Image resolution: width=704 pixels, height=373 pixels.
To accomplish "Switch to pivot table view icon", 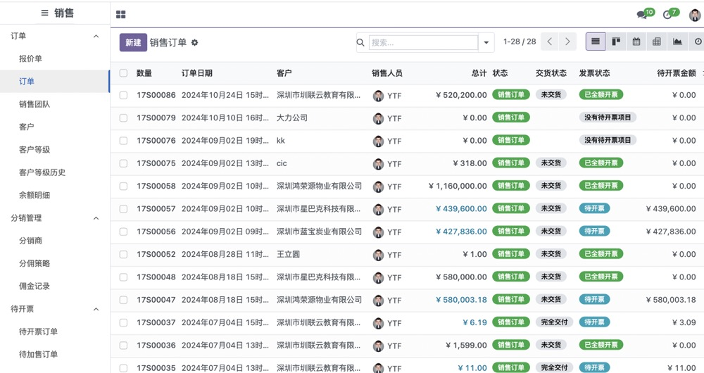I will (656, 42).
